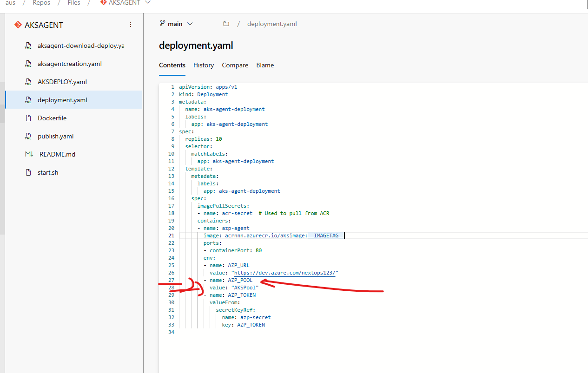Click the YAML icon for aksagent-download-deploy file

(28, 46)
